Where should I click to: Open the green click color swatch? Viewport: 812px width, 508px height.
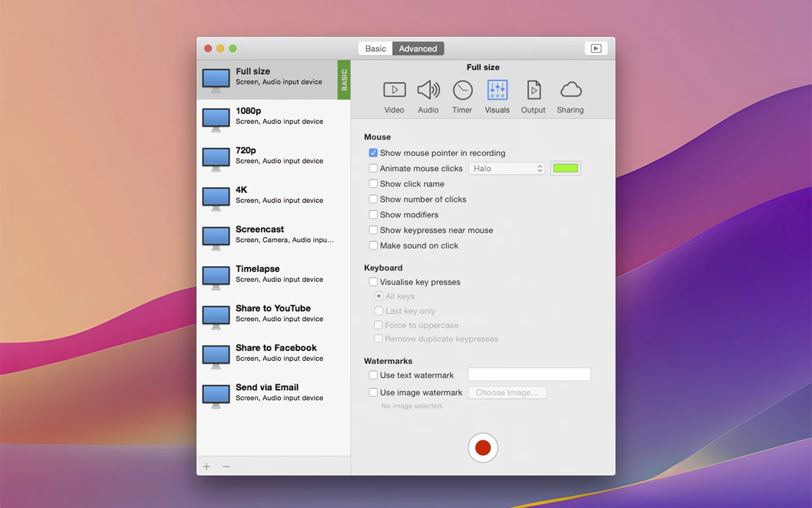566,168
